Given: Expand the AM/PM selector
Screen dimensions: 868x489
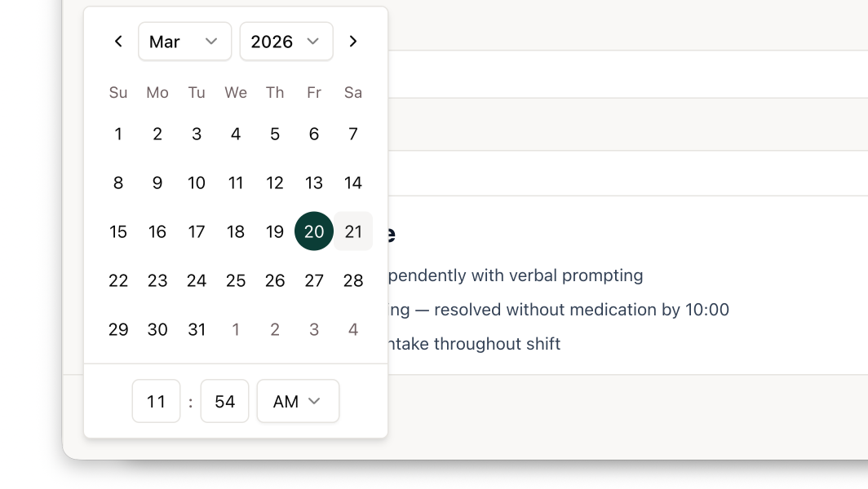Looking at the screenshot, I should click(x=298, y=401).
